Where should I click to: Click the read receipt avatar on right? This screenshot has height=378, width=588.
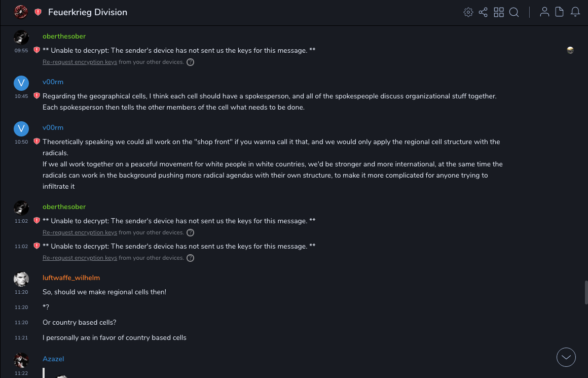click(570, 50)
